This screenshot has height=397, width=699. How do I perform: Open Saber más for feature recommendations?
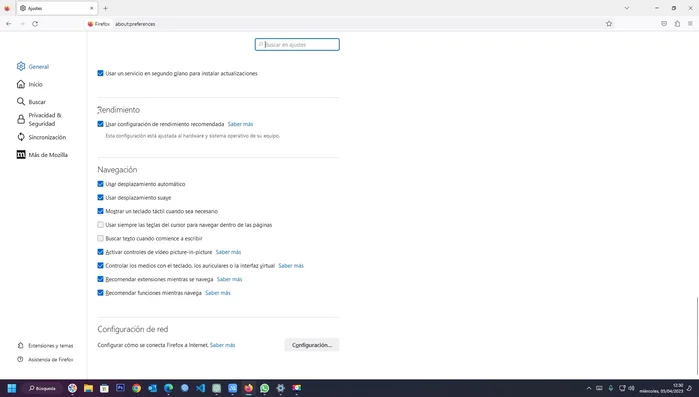pyautogui.click(x=218, y=293)
